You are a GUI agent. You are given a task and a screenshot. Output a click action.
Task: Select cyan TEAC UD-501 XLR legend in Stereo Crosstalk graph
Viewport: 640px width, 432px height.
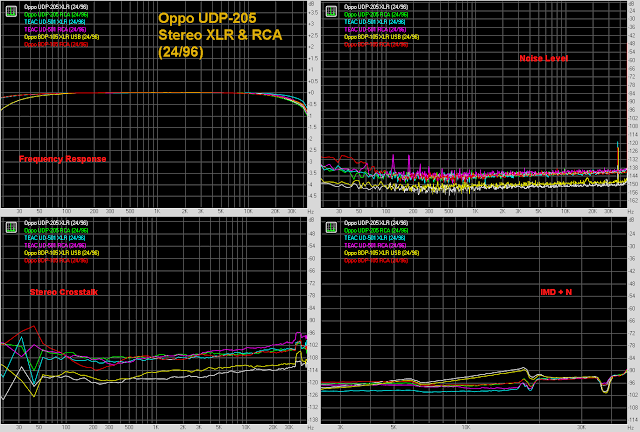pos(55,238)
